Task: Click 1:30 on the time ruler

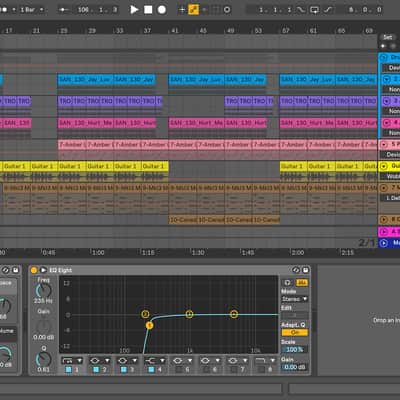Action: coord(198,253)
